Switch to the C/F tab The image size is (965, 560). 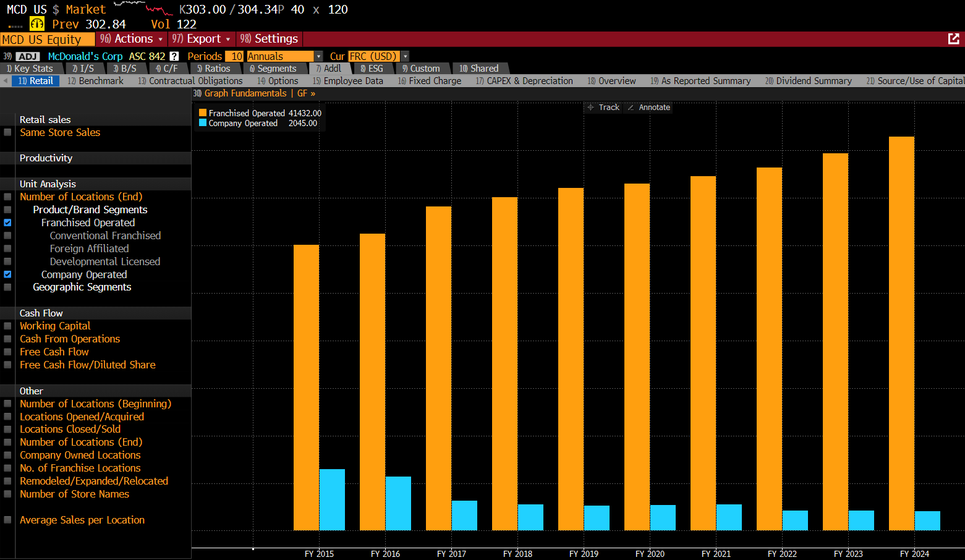click(166, 69)
